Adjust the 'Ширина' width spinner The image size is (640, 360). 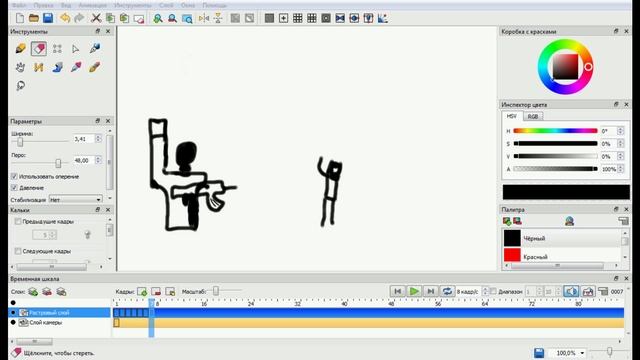pos(98,139)
